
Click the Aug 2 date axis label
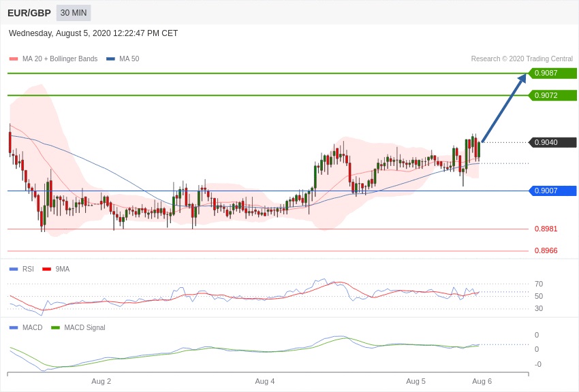click(101, 381)
